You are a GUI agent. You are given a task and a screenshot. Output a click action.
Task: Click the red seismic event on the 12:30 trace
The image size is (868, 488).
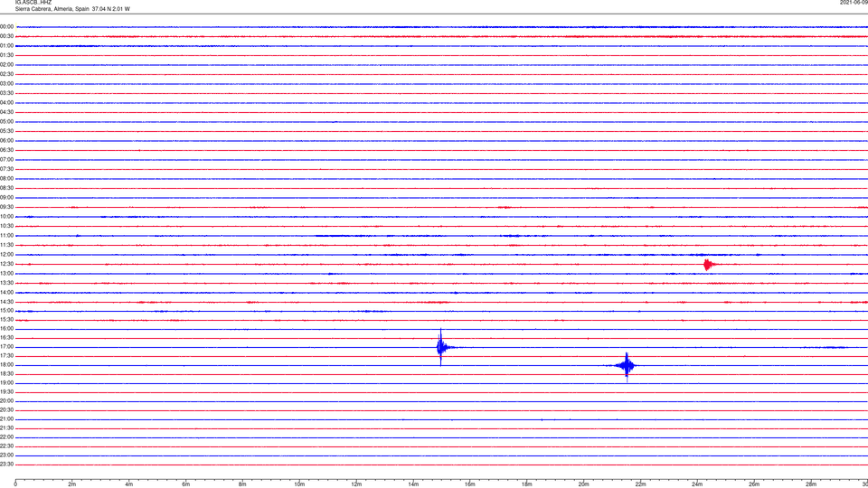point(708,265)
